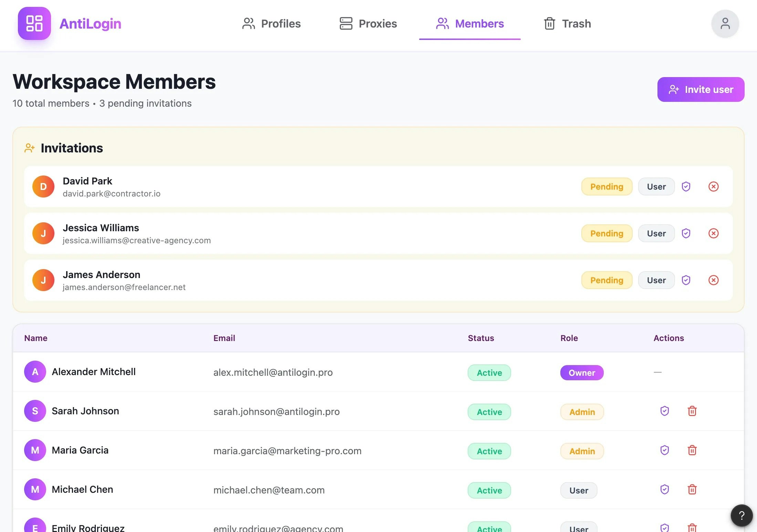Viewport: 757px width, 532px height.
Task: Open David Park's User role selector
Action: coord(656,187)
